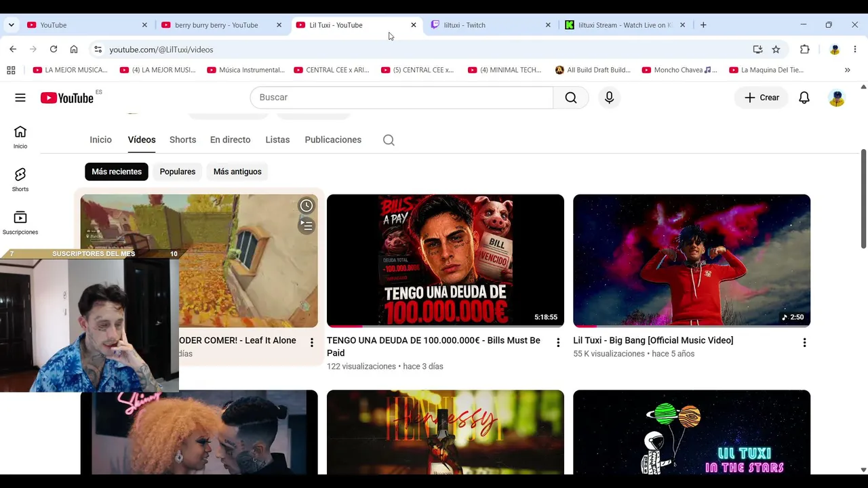Open the Chrome profile avatar
The height and width of the screenshot is (488, 868).
coord(835,49)
